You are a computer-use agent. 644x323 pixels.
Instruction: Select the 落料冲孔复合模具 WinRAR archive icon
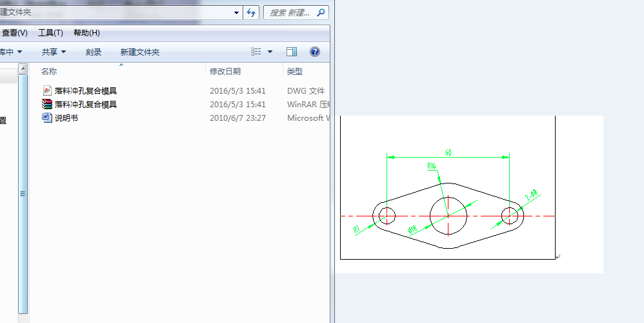[47, 104]
